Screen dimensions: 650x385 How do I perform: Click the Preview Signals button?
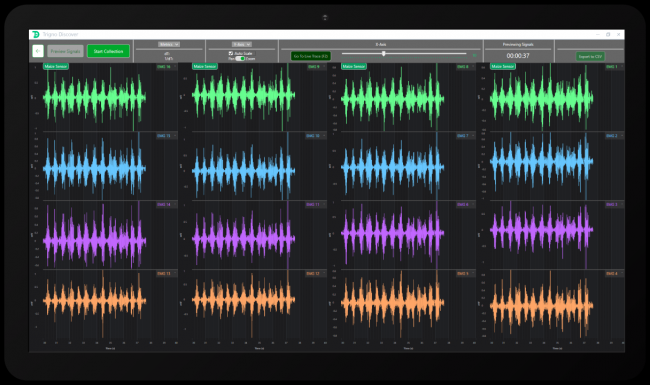[65, 51]
